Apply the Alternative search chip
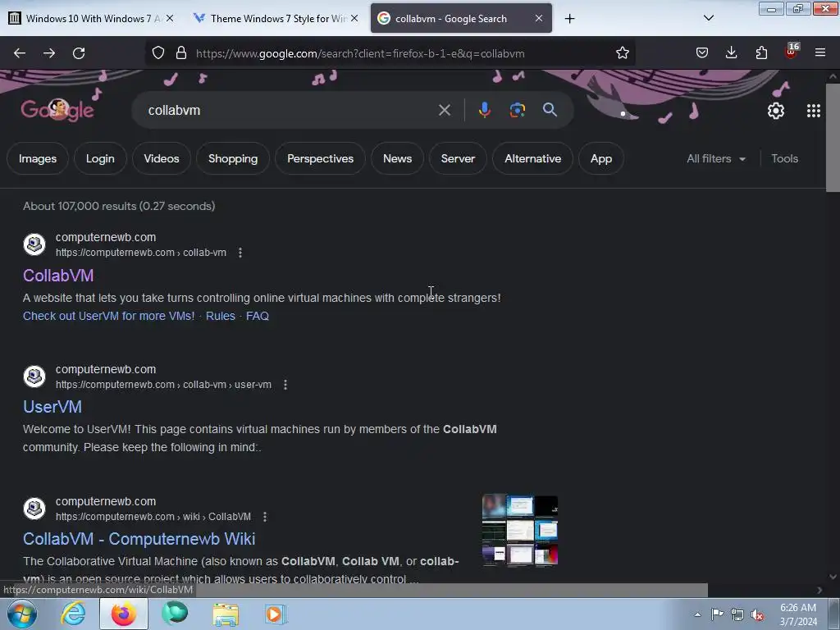This screenshot has height=630, width=840. pyautogui.click(x=532, y=158)
